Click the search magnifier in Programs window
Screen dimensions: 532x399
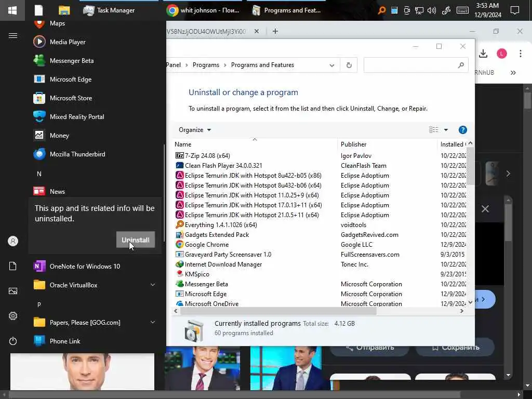[x=460, y=65]
